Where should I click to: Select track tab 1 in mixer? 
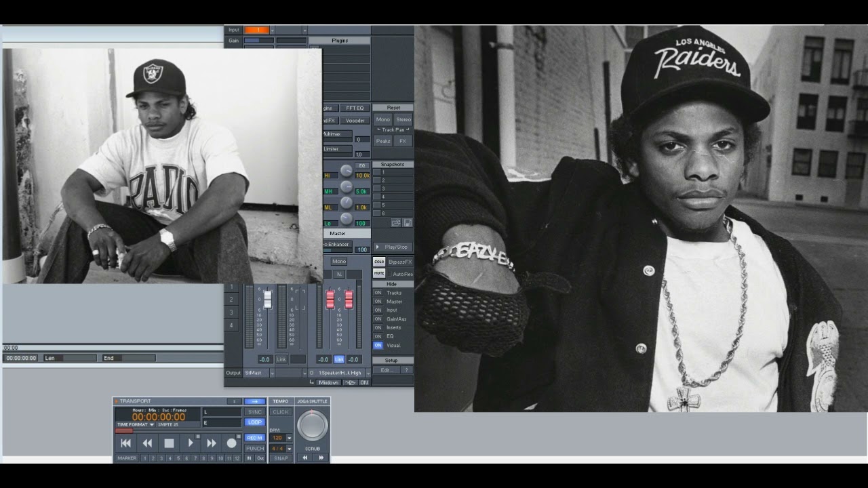click(231, 287)
